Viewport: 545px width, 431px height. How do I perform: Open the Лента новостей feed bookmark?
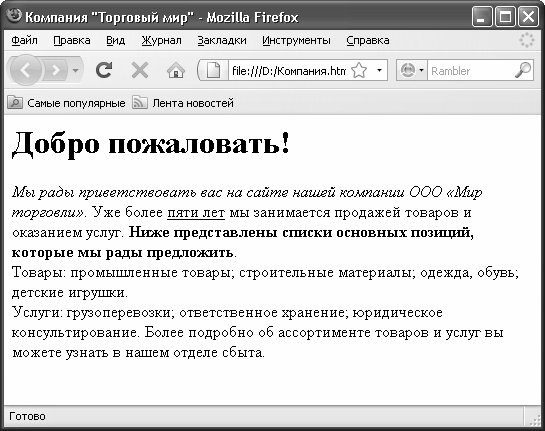pyautogui.click(x=183, y=103)
